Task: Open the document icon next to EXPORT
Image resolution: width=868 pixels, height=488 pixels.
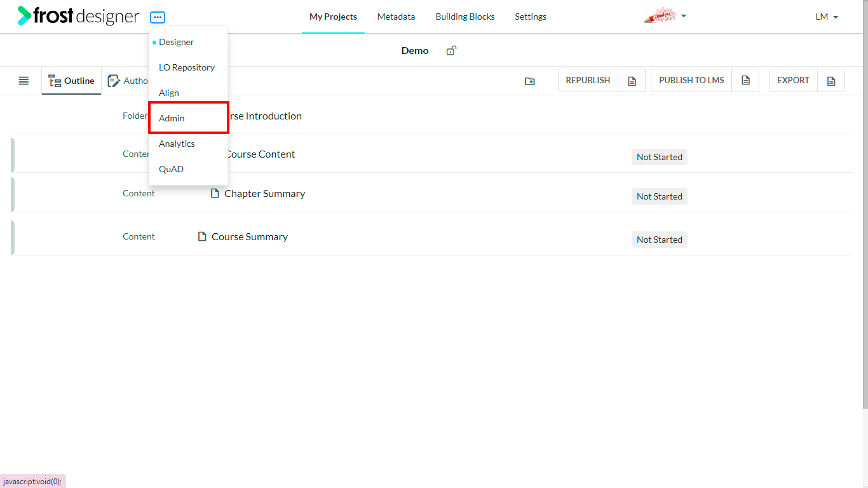Action: coord(831,81)
